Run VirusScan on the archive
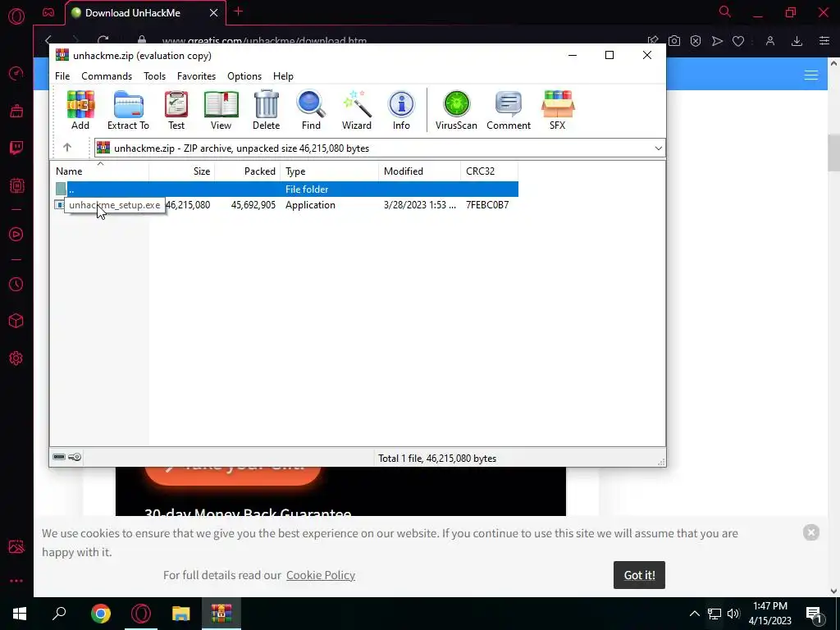Screen dimensions: 840x630 tap(456, 110)
